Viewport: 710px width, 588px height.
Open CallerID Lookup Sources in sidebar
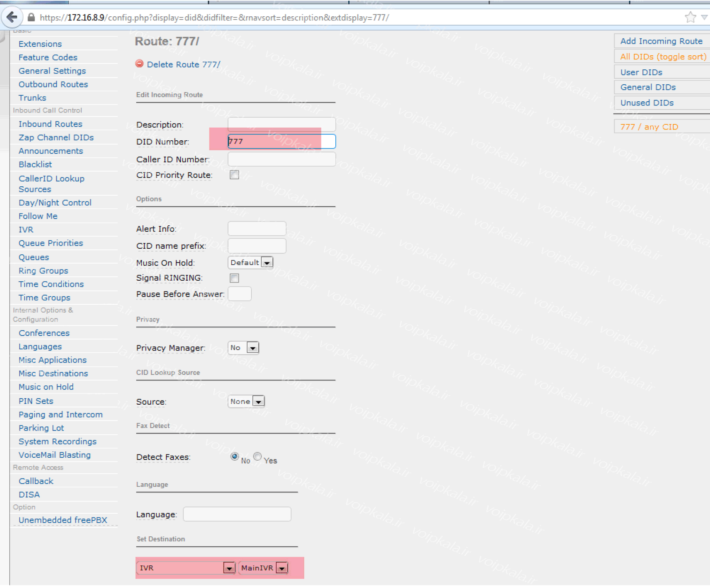52,184
